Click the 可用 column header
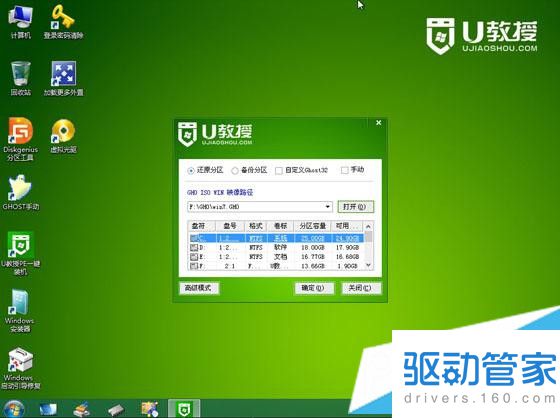 click(347, 226)
